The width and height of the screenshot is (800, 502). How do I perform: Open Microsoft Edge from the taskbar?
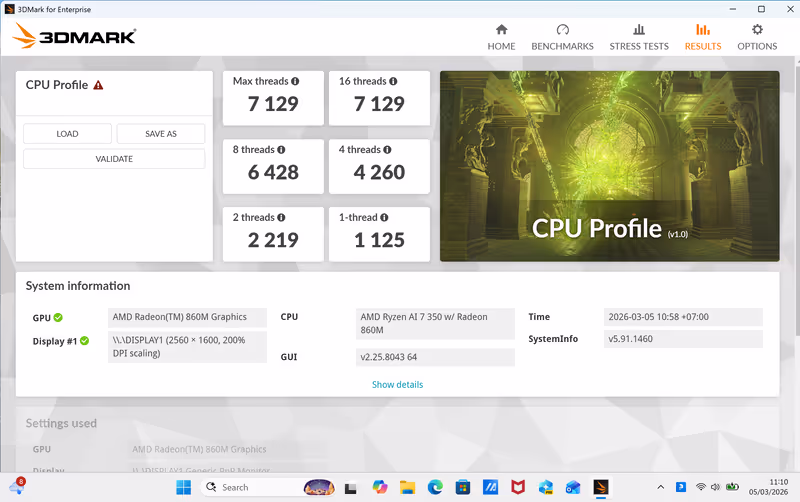point(435,487)
